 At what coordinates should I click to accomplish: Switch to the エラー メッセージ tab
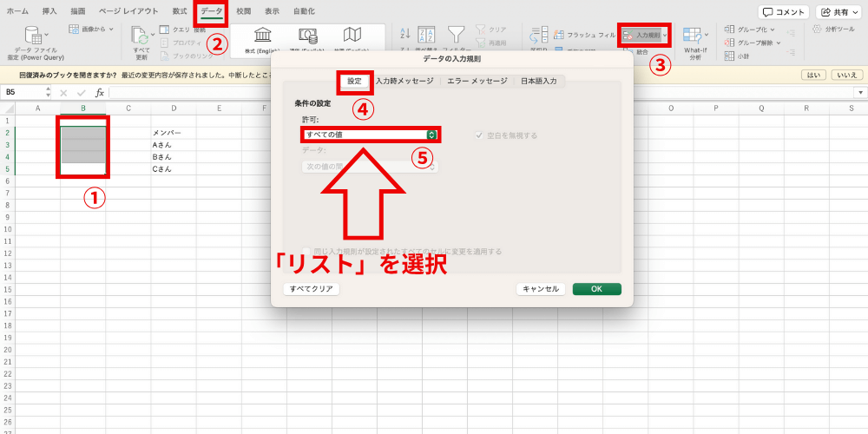pyautogui.click(x=477, y=81)
